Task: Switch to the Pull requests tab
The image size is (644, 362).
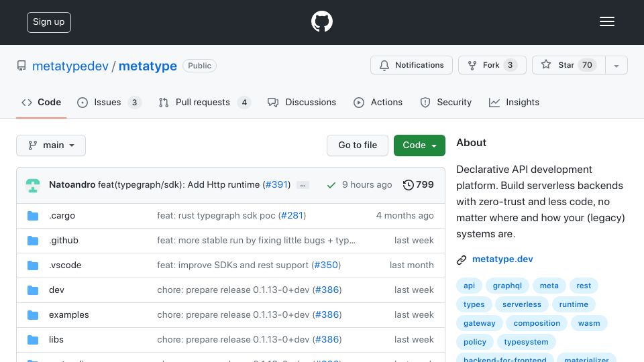Action: tap(205, 102)
